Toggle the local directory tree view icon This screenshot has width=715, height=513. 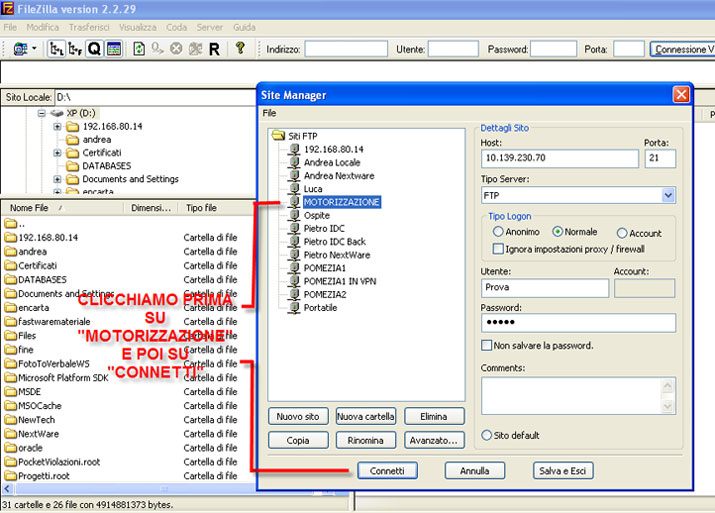(57, 48)
